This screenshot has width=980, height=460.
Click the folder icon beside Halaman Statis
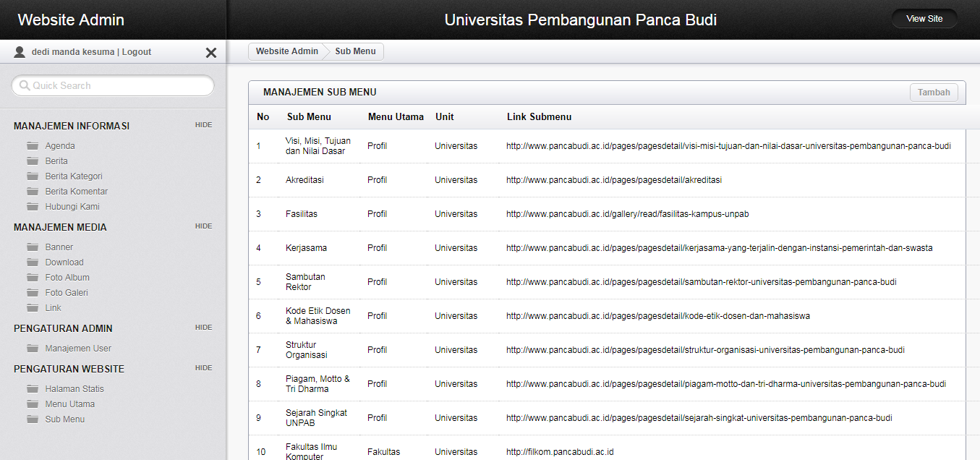(33, 389)
